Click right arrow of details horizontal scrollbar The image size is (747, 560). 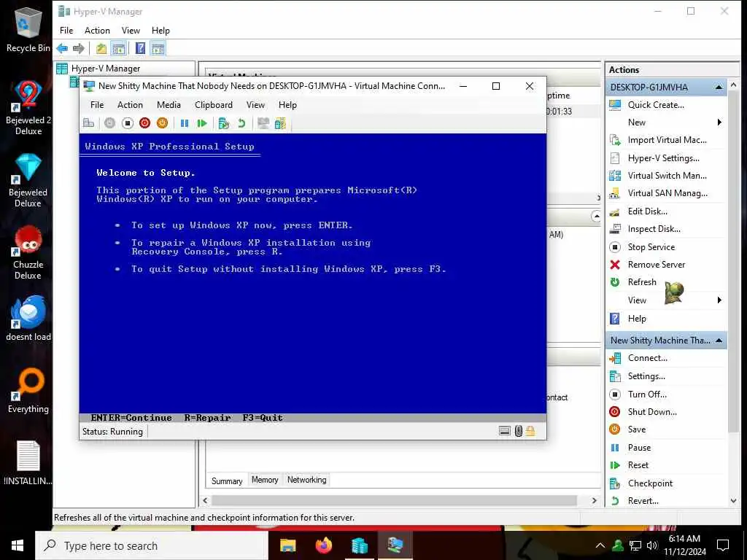pos(594,500)
